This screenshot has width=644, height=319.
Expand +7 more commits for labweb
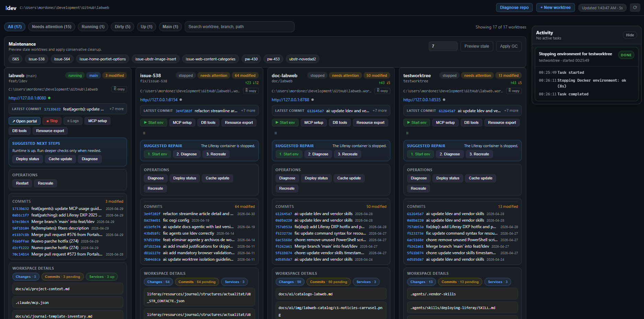tap(116, 109)
